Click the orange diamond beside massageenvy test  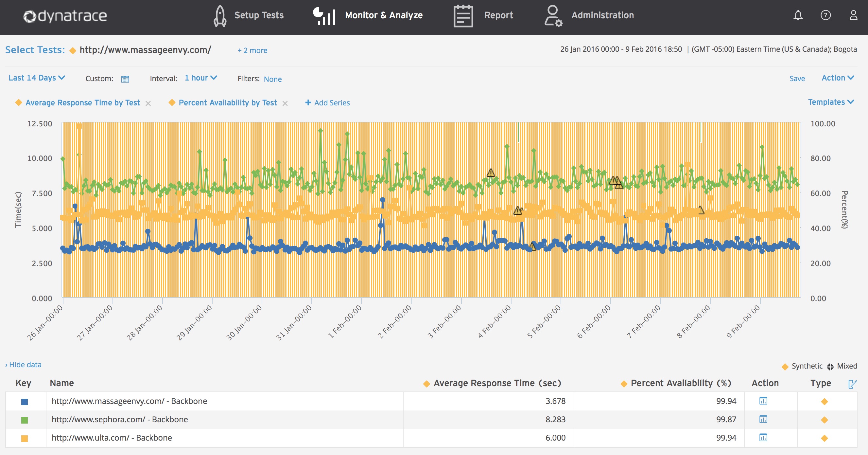tap(73, 51)
